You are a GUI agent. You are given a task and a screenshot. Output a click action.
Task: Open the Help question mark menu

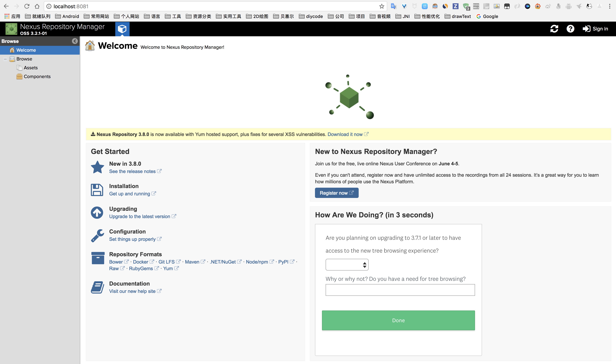click(570, 29)
